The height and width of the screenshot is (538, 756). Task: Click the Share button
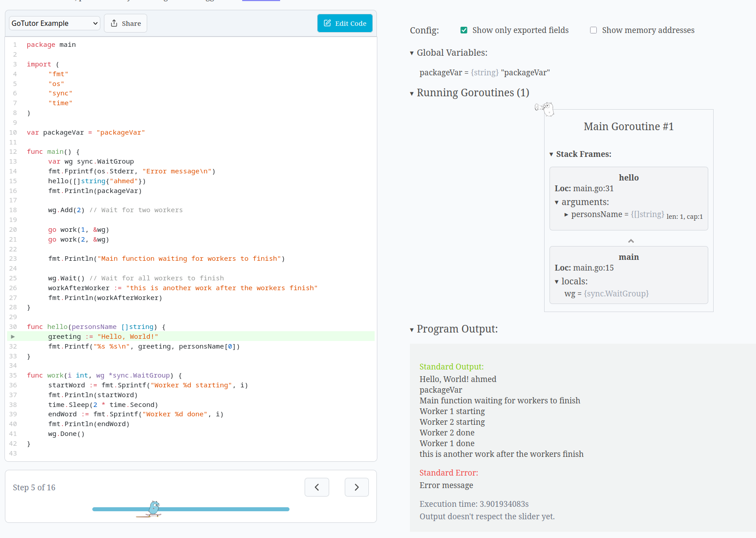pyautogui.click(x=125, y=23)
